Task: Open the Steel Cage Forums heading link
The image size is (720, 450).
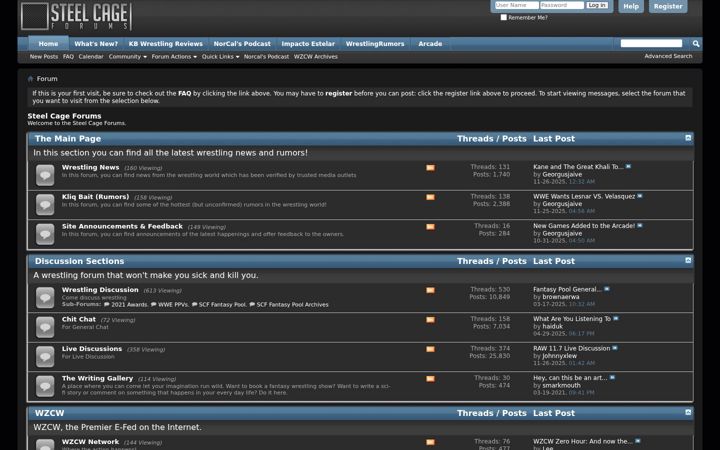Action: (64, 116)
